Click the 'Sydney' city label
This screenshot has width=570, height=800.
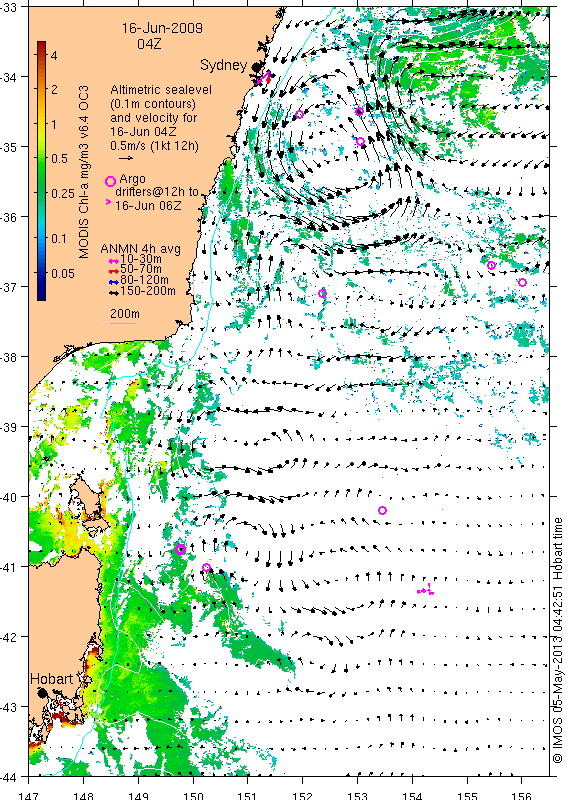point(224,65)
